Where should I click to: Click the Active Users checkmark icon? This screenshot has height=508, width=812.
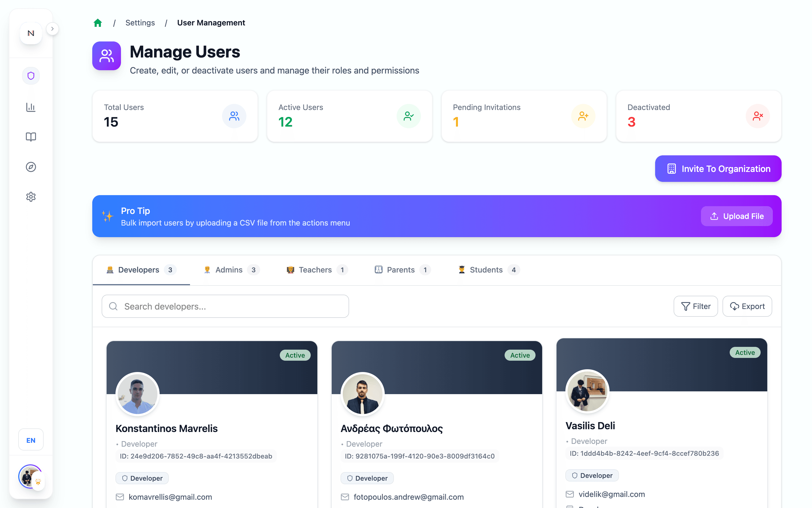pyautogui.click(x=408, y=116)
